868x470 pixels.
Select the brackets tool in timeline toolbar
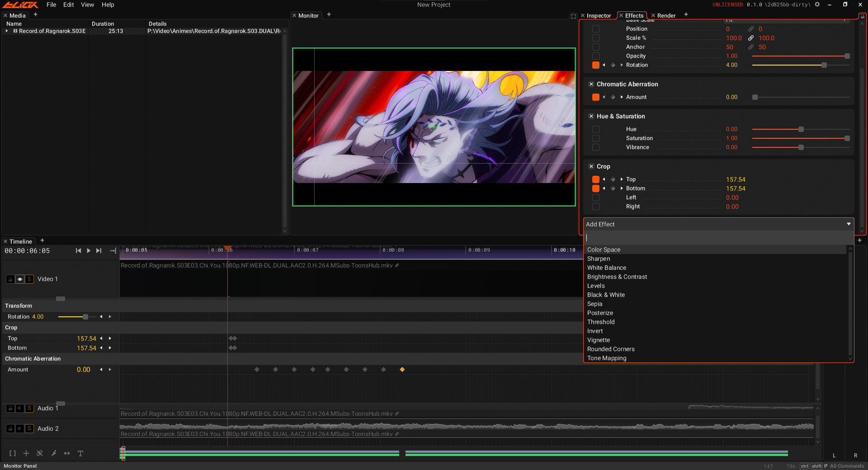pyautogui.click(x=13, y=453)
